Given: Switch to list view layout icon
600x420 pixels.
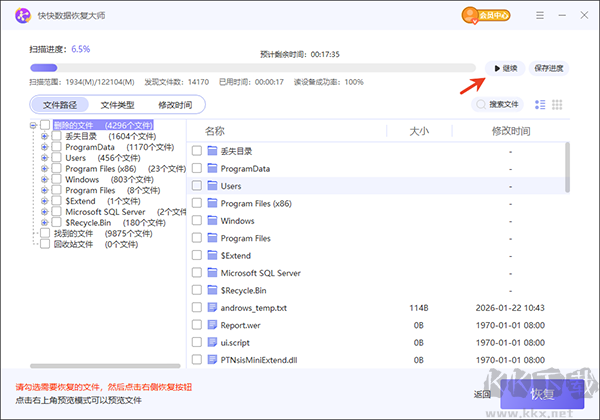Looking at the screenshot, I should point(540,104).
